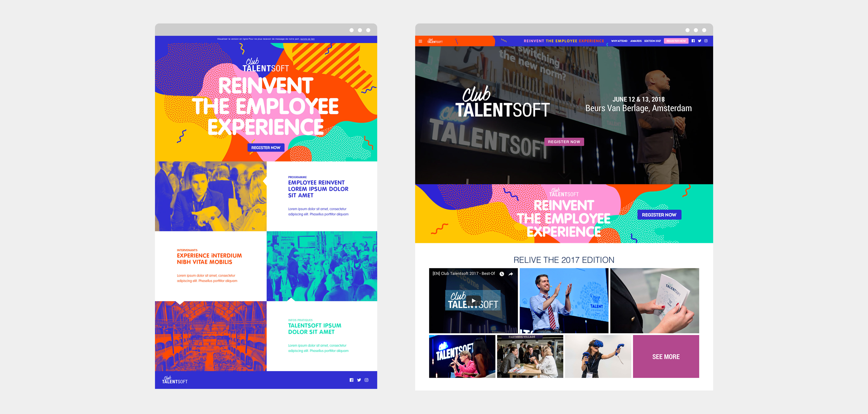Click the orange-blue hall photo in newsletter
868x414 pixels.
211,336
